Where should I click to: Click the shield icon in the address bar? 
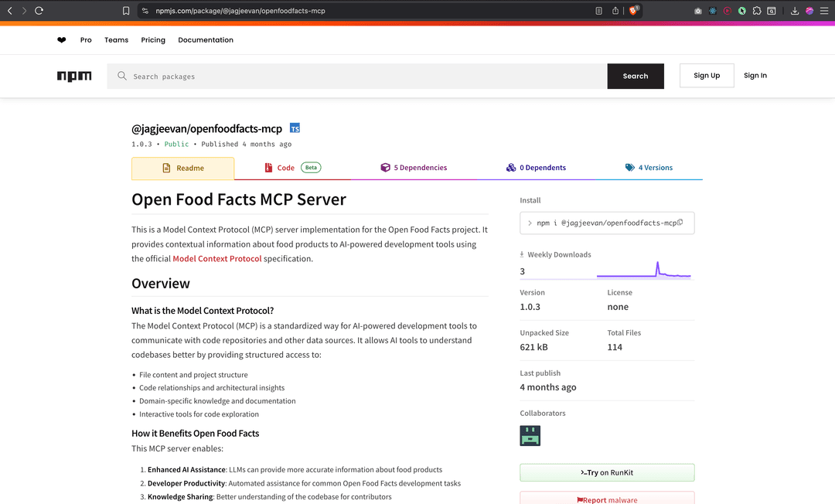145,11
